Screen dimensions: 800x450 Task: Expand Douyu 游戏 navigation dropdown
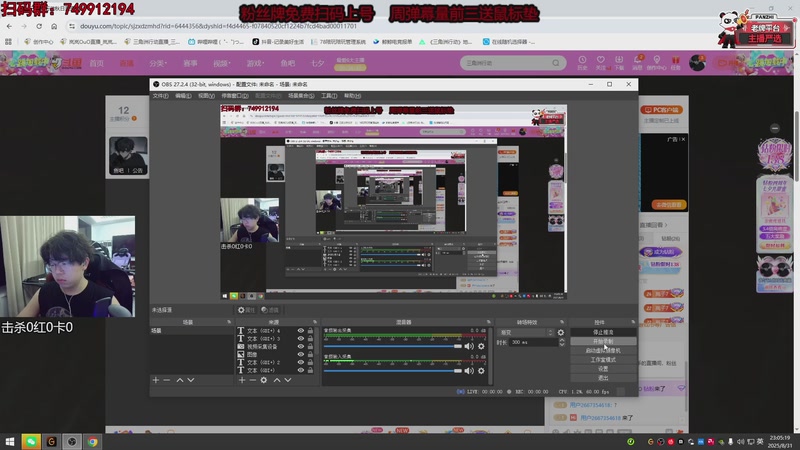point(255,63)
